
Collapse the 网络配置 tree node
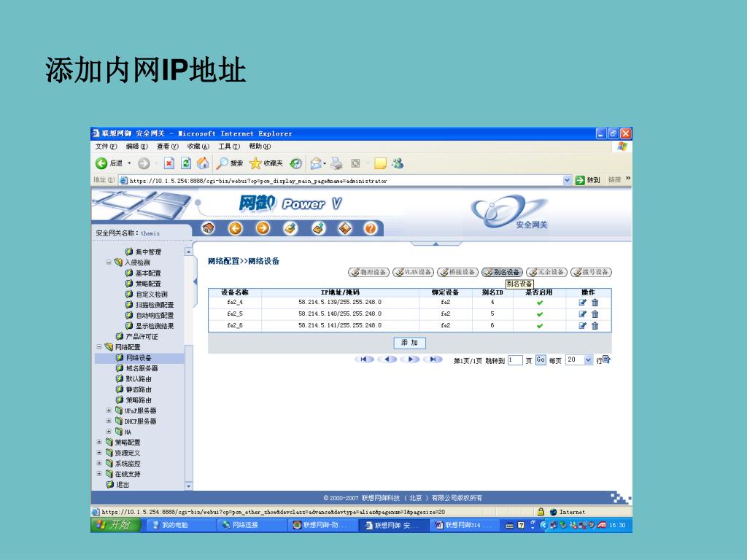(x=99, y=346)
